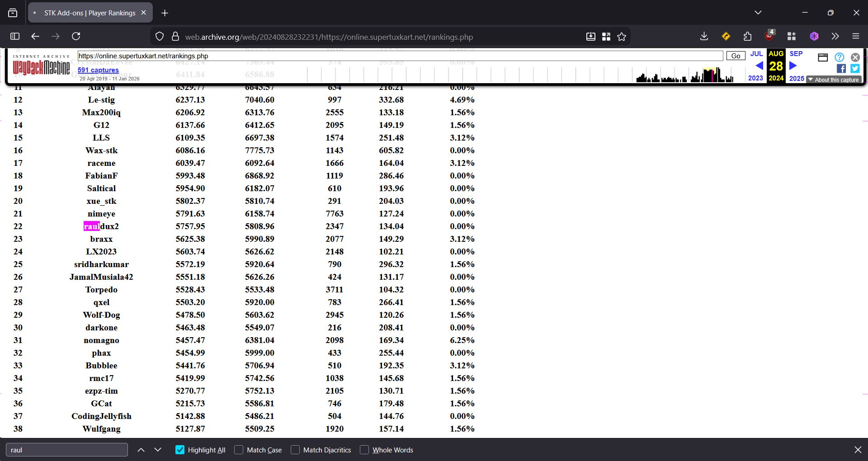Click the capture timeline histogram
Screen dimensions: 868x461
[x=684, y=75]
